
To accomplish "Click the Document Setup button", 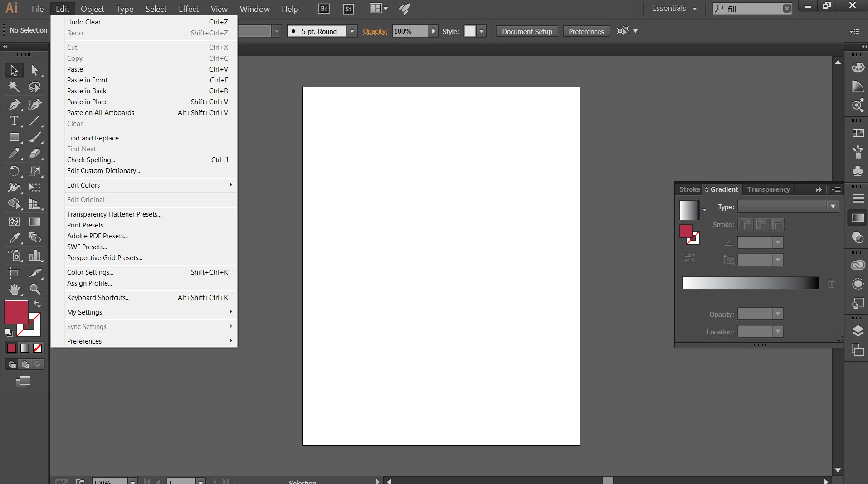I will pos(527,31).
